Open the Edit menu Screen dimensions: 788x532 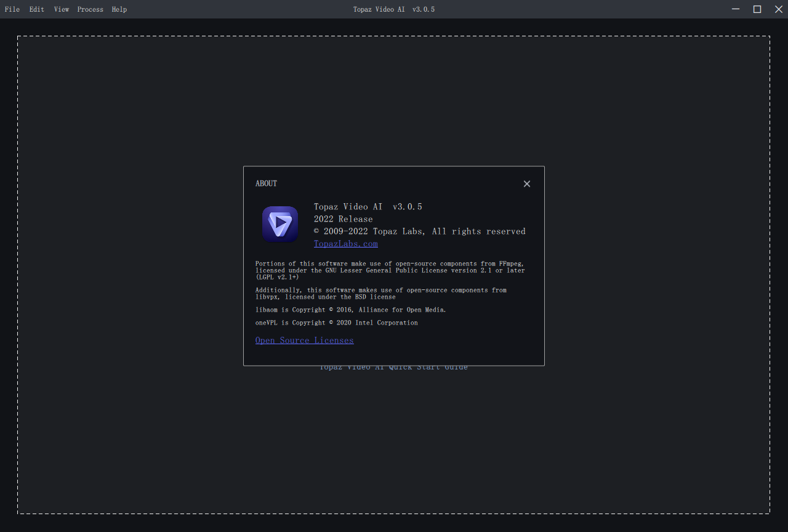coord(37,9)
